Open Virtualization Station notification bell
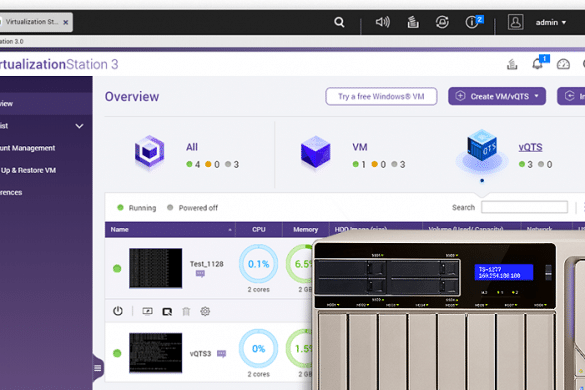Viewport: 585px width, 390px height. point(538,64)
